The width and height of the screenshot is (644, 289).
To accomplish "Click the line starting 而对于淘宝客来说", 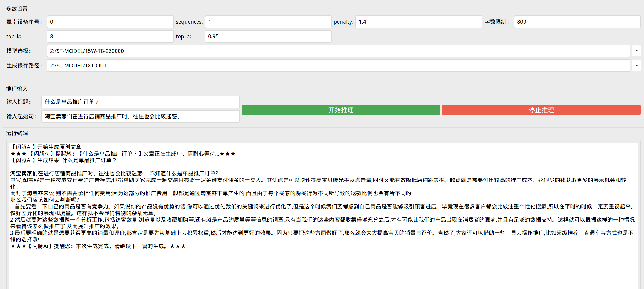I will pyautogui.click(x=211, y=193).
